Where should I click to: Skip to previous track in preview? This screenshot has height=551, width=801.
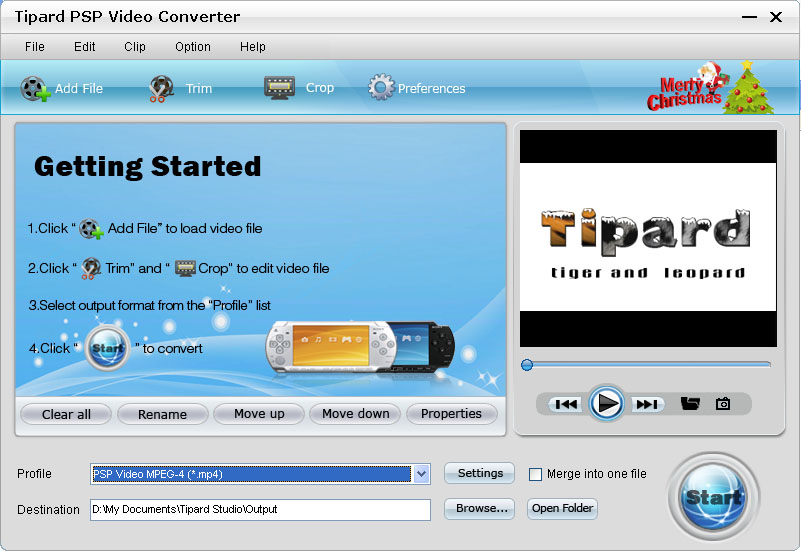coord(566,404)
